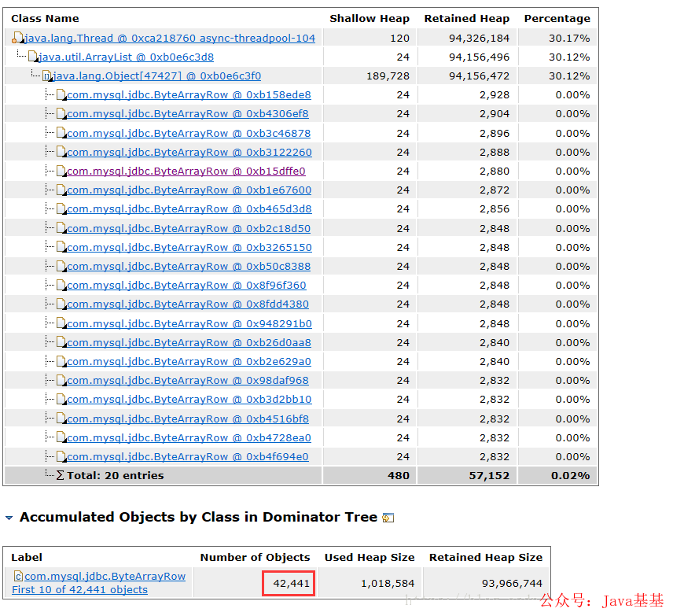Click the icon after the Accumulated Objects heading
673x616 pixels.
click(388, 517)
